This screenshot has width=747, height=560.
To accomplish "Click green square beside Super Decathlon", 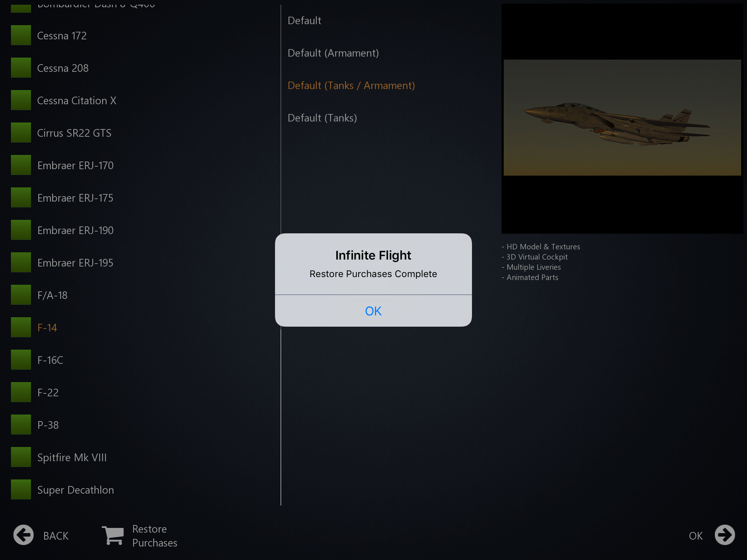I will 21,490.
